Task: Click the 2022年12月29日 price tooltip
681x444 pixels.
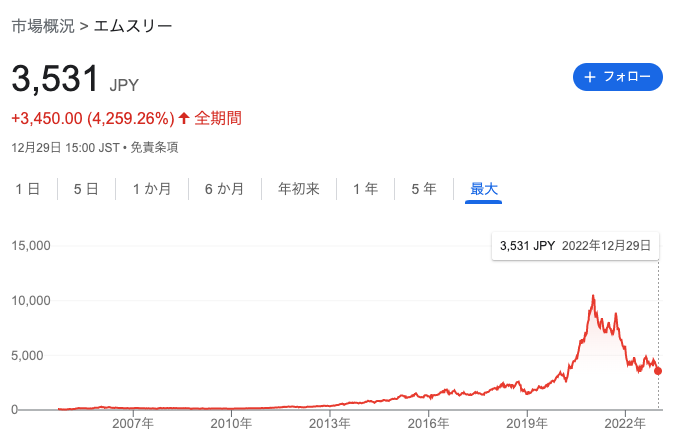Action: point(575,246)
